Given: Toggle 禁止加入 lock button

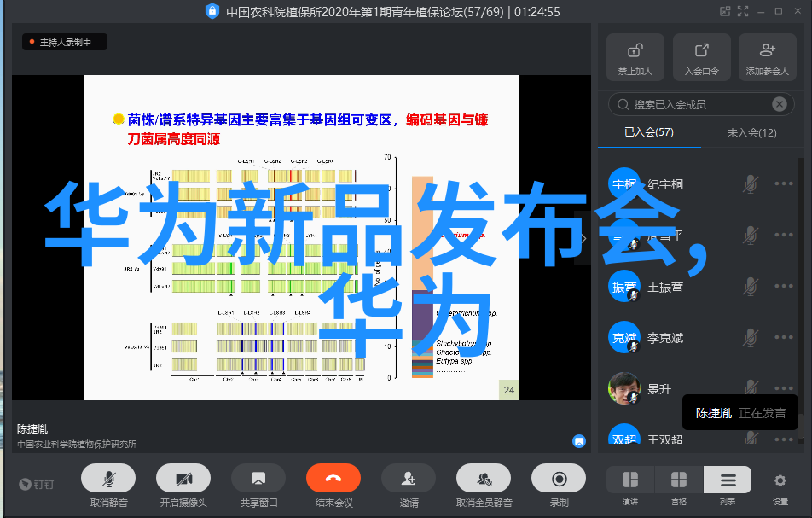Looking at the screenshot, I should [635, 57].
